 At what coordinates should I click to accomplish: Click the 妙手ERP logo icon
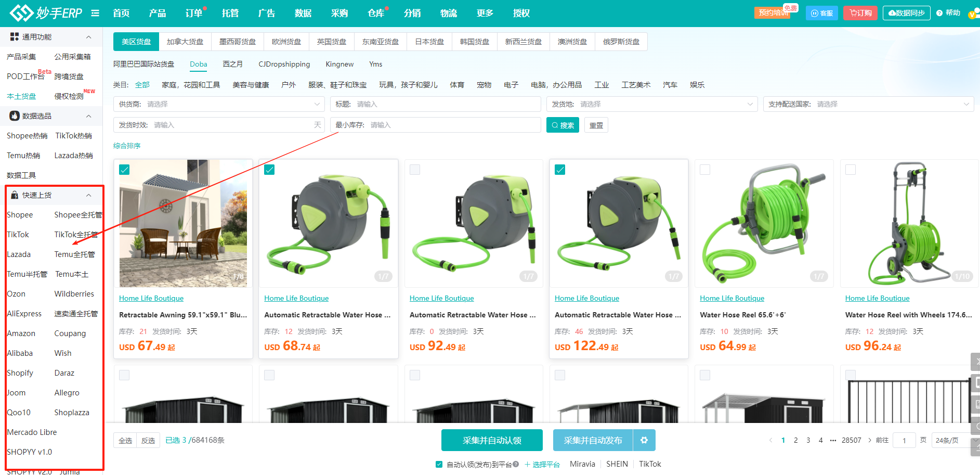click(21, 13)
